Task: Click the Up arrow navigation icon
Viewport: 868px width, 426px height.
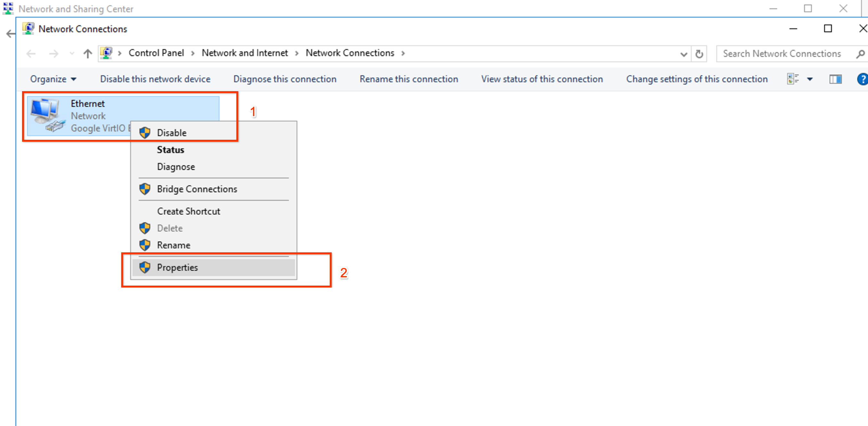Action: 88,54
